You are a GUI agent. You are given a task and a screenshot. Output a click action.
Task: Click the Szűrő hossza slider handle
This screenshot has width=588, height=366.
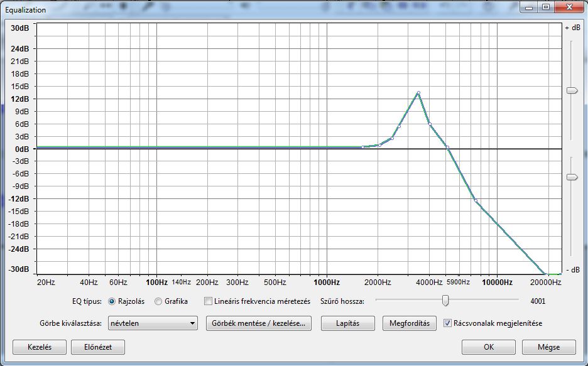click(x=445, y=301)
